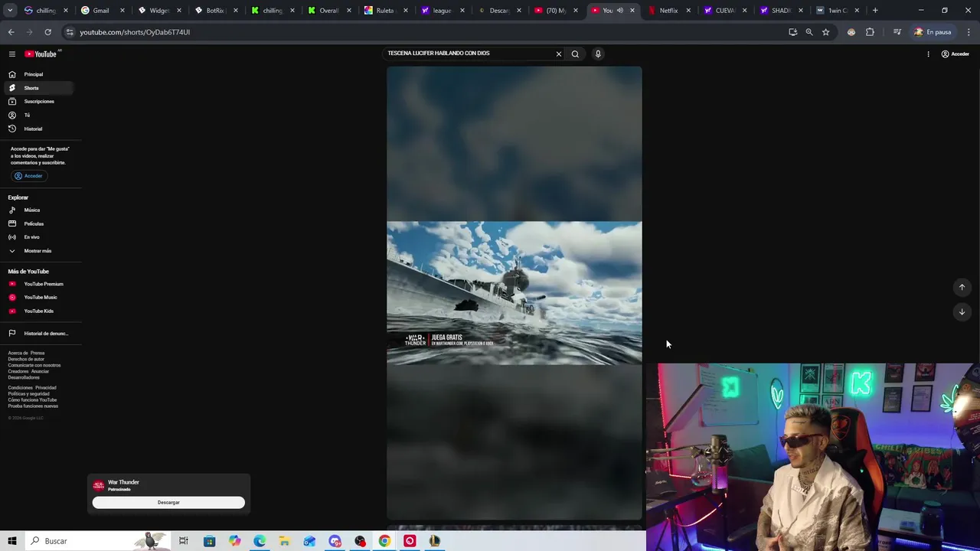Screen dimensions: 980x551
Task: Open Chrome three-dot menu
Action: 968,32
